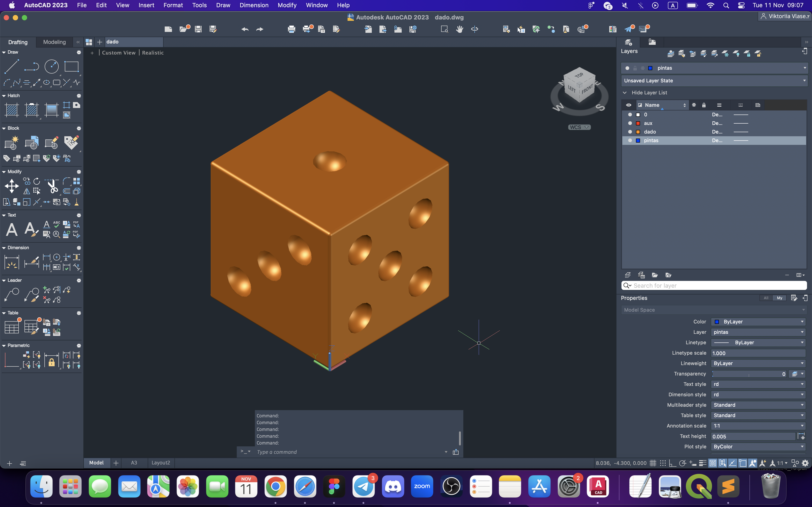
Task: Toggle grid display in status bar
Action: [x=653, y=463]
